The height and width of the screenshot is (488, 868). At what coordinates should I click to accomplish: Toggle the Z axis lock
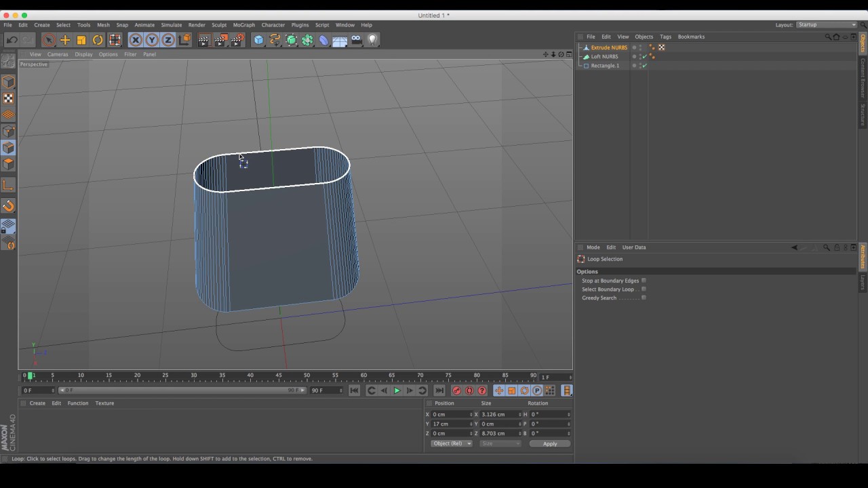click(x=168, y=40)
